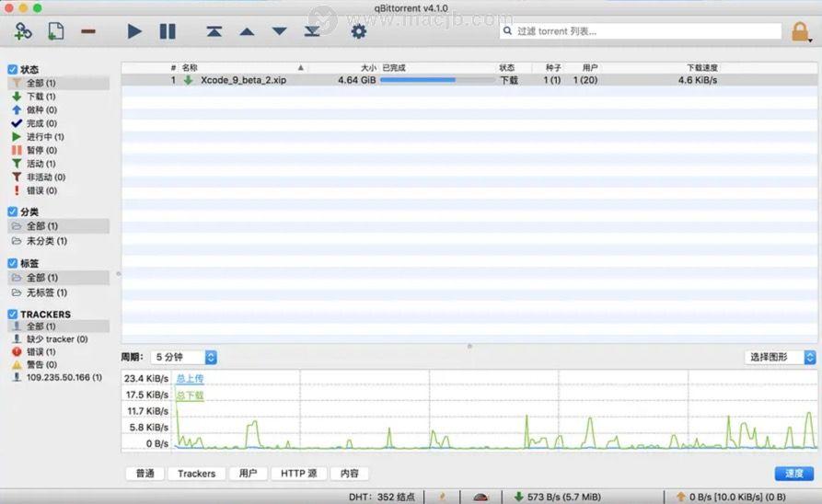Click the add torrent link icon

coord(22,31)
